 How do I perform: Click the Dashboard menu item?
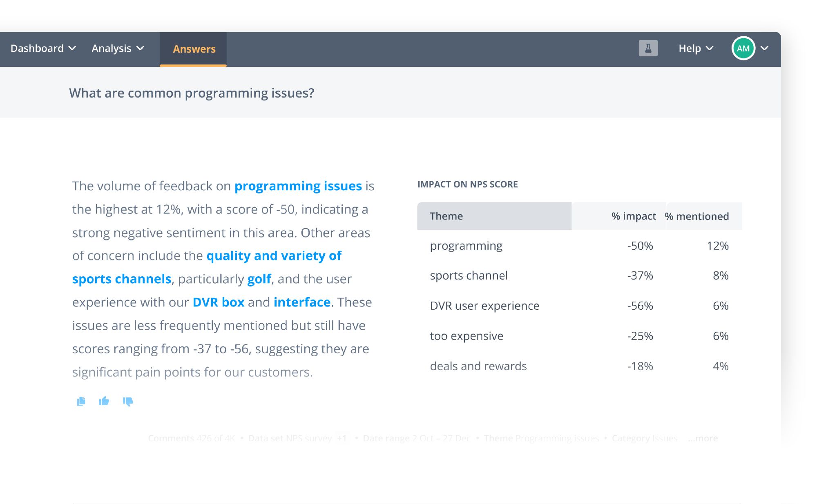pyautogui.click(x=43, y=48)
